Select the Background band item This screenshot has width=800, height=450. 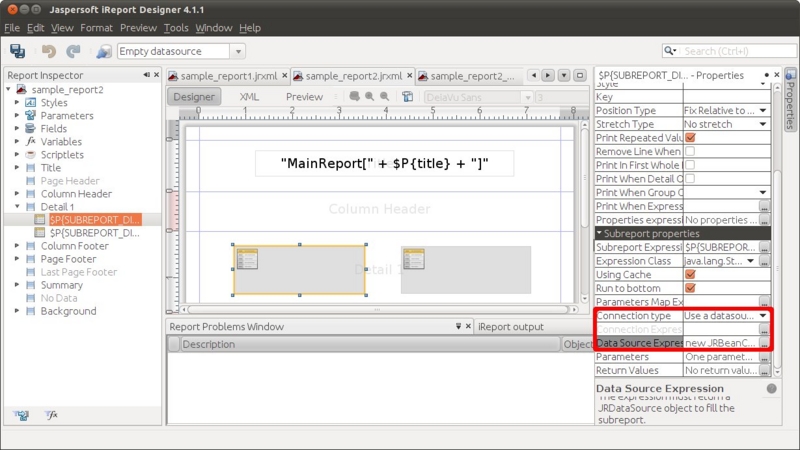point(68,311)
